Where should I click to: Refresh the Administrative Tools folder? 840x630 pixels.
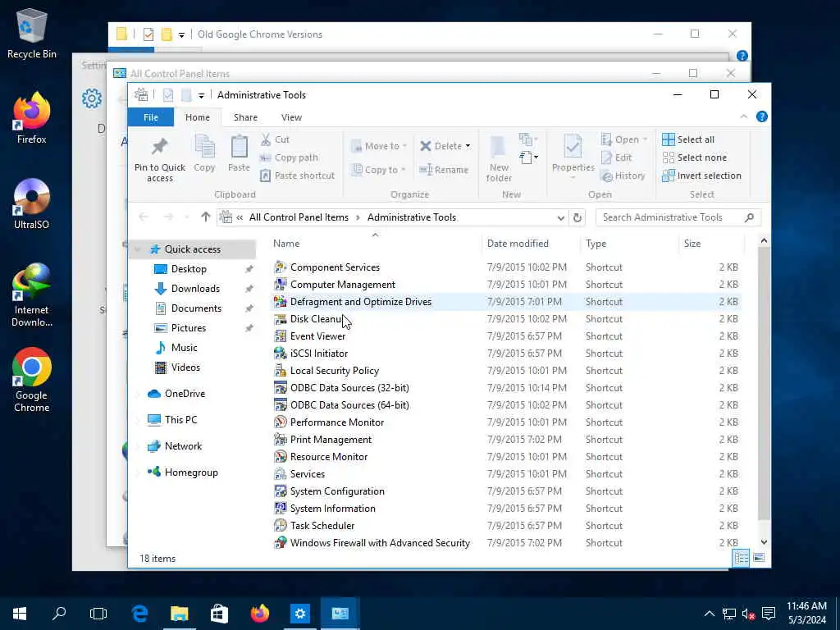click(x=577, y=217)
